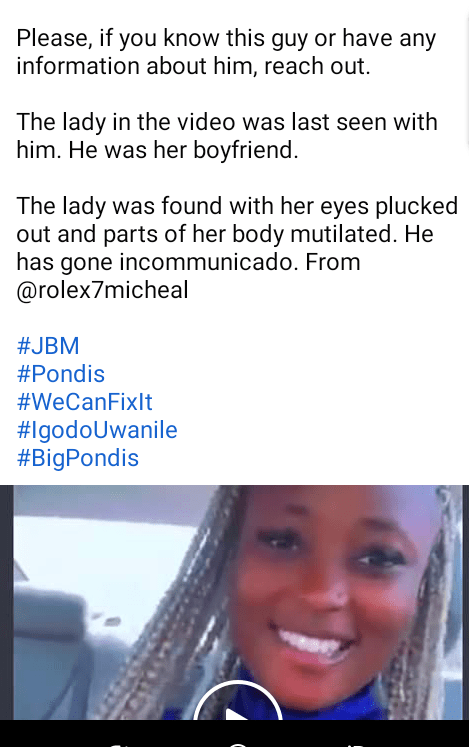
Task: Open the #IgodoUwanile hashtag
Action: 97,430
